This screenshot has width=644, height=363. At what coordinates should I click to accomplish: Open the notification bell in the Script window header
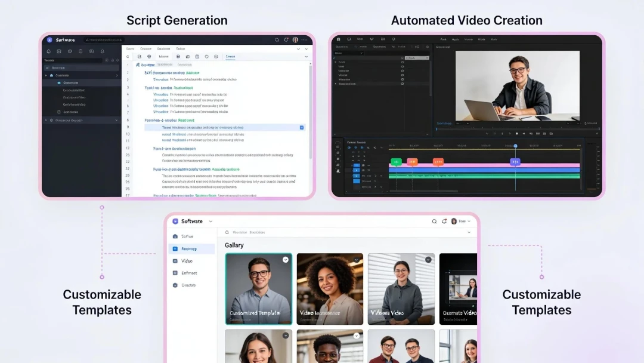[286, 40]
